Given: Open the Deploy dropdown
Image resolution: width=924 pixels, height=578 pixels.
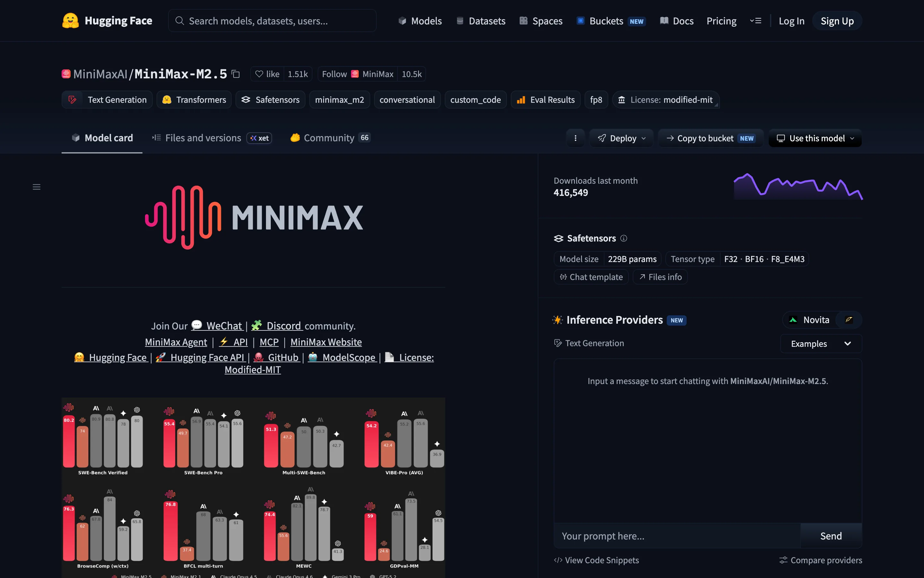Looking at the screenshot, I should pyautogui.click(x=621, y=138).
